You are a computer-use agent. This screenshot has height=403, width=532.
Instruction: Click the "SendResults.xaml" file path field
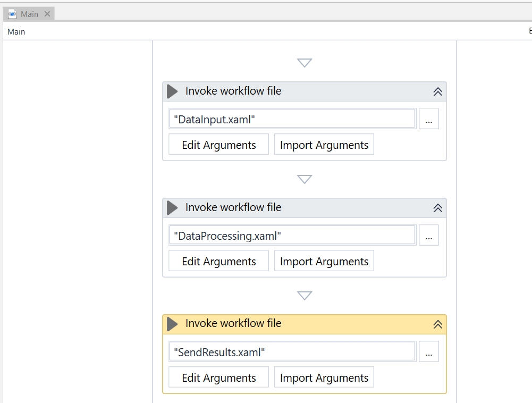[292, 352]
